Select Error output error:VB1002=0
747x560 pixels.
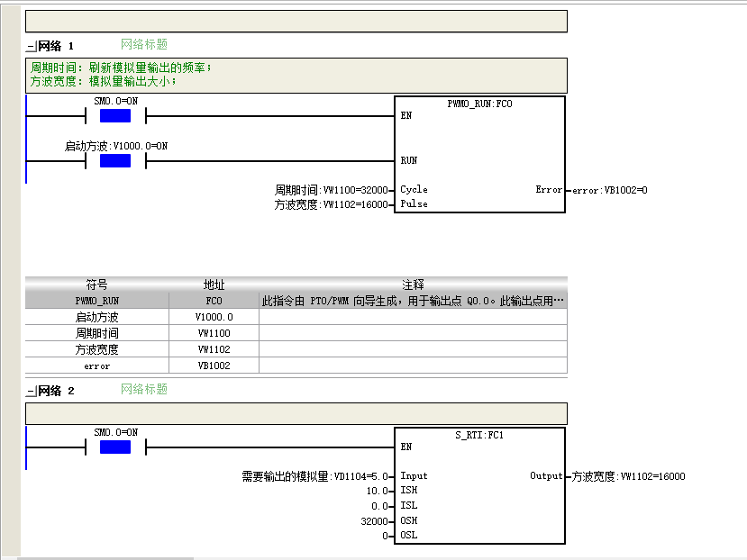pos(610,191)
